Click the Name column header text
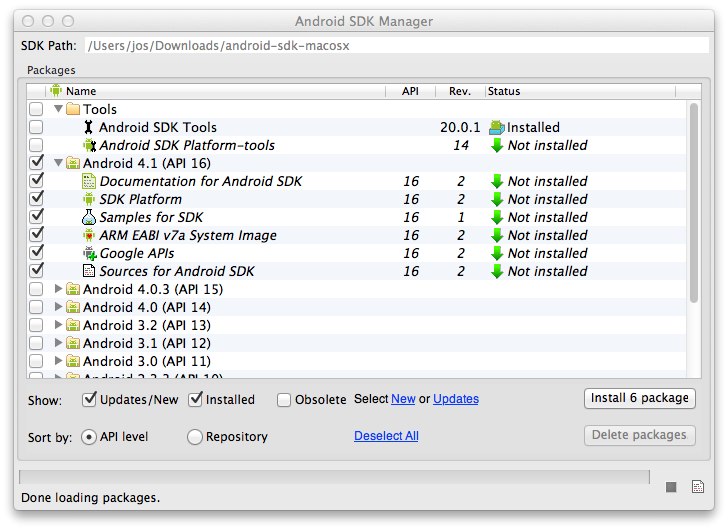This screenshot has width=728, height=530. point(81,91)
